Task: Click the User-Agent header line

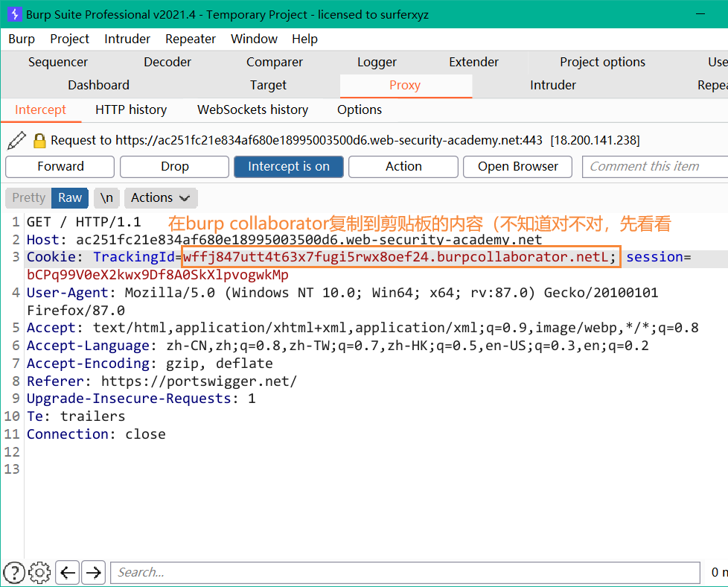Action: pyautogui.click(x=342, y=302)
